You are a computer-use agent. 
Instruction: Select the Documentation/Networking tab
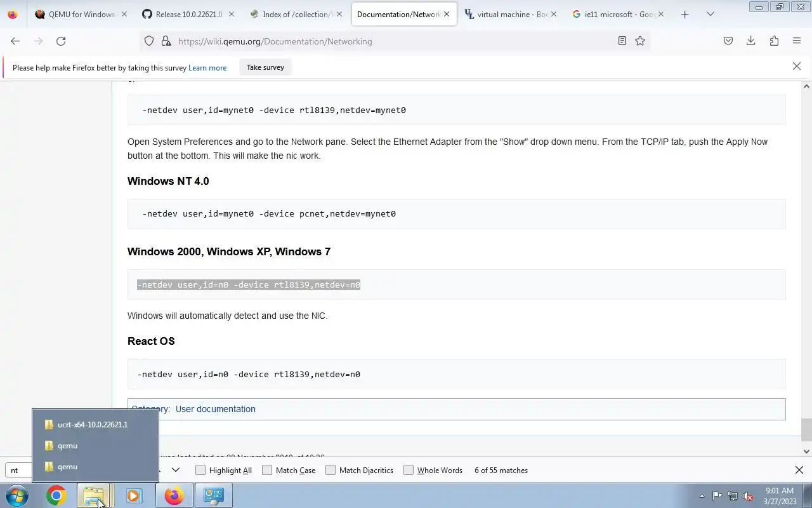coord(403,14)
